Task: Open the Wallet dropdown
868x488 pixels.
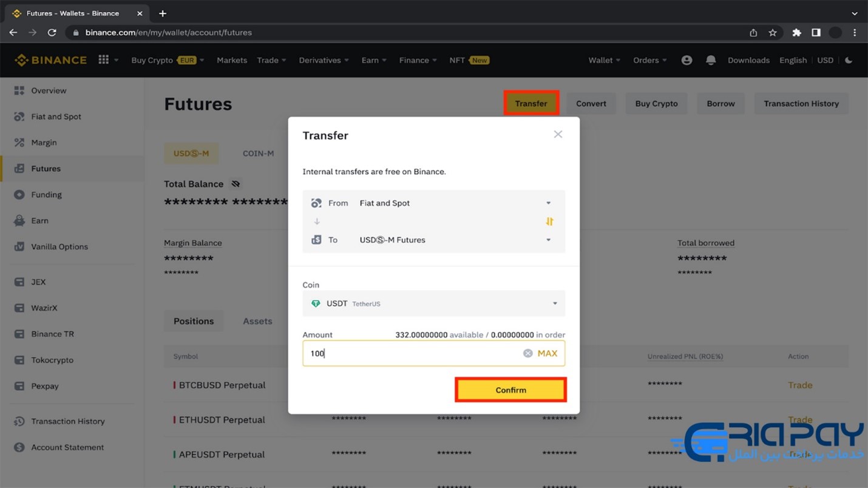Action: click(x=605, y=60)
